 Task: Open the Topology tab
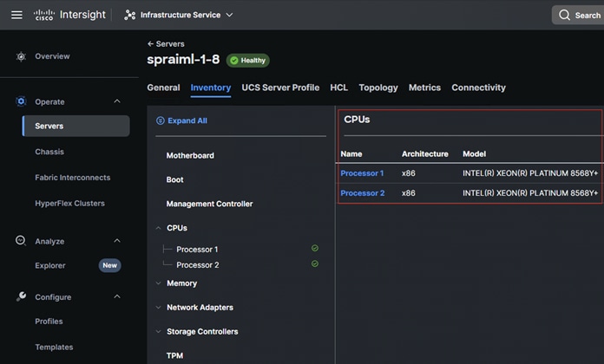[x=378, y=88]
